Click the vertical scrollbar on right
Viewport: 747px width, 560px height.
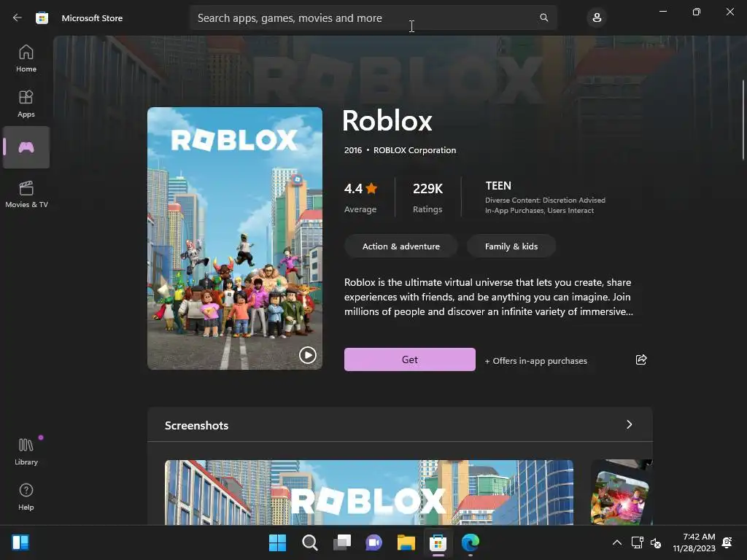(x=743, y=120)
